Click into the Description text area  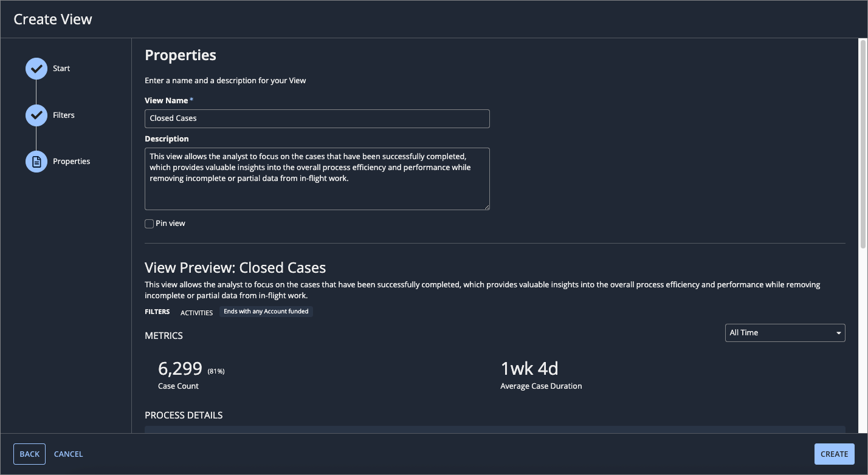pos(317,179)
